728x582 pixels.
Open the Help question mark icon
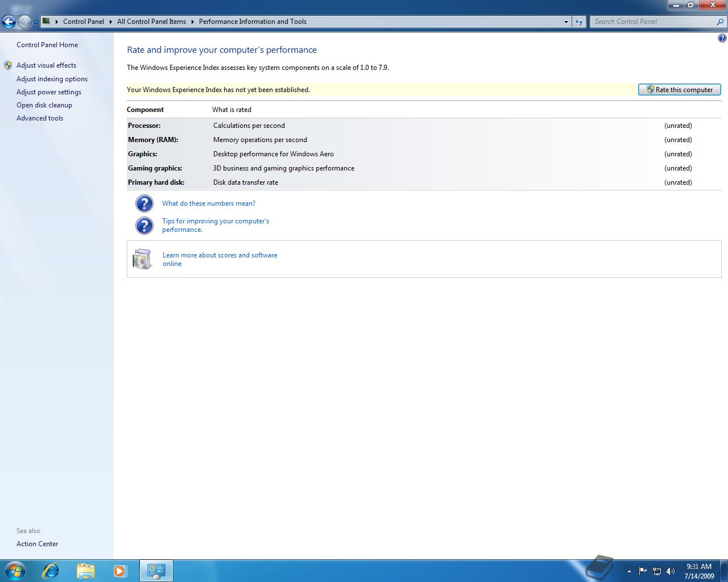pyautogui.click(x=722, y=38)
